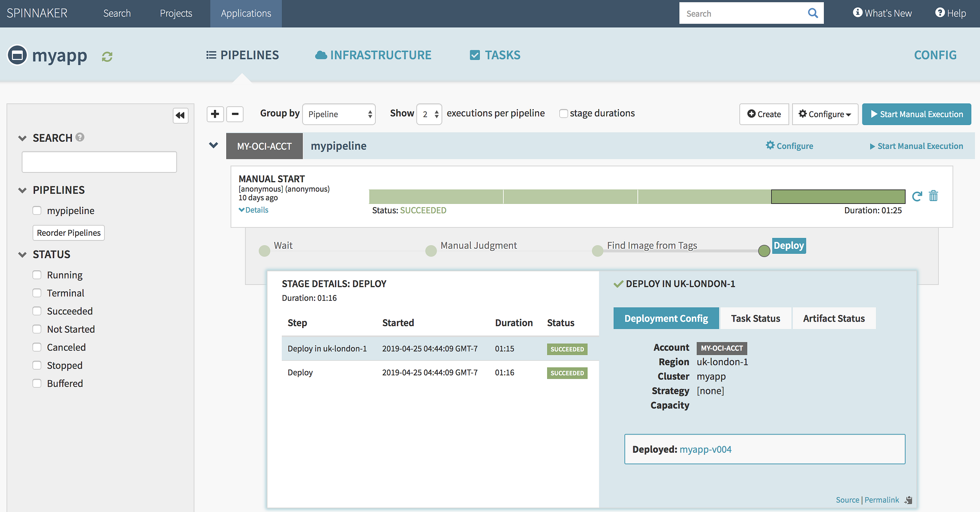Click the Reorder Pipelines button
This screenshot has width=980, height=512.
[69, 233]
